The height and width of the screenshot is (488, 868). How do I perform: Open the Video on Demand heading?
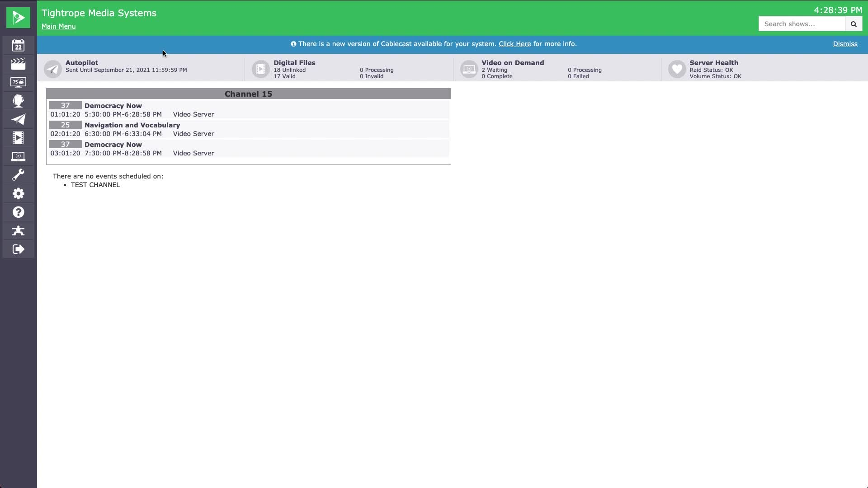coord(513,63)
